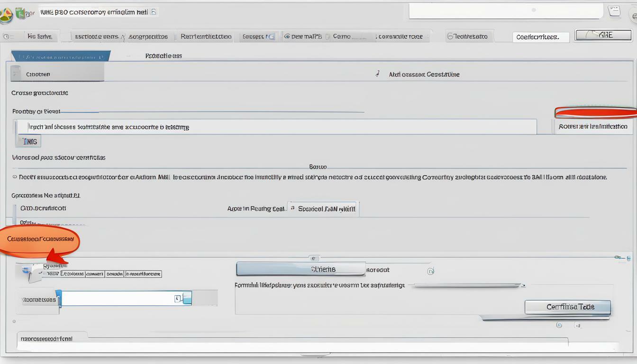Viewport: 637px width, 364px height.
Task: Open the dropdown at the blue-bordered field's right end
Action: 187,299
